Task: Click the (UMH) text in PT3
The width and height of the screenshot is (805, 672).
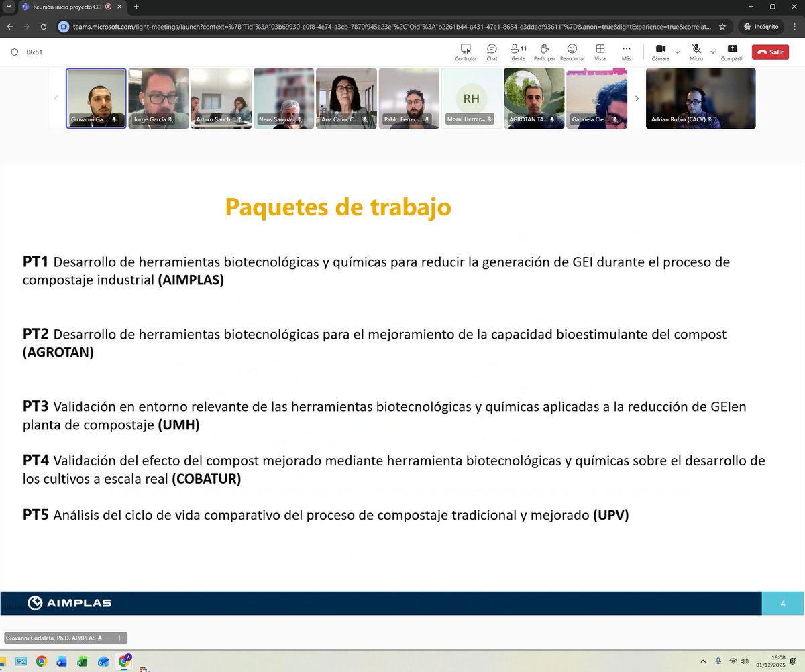Action: (178, 425)
